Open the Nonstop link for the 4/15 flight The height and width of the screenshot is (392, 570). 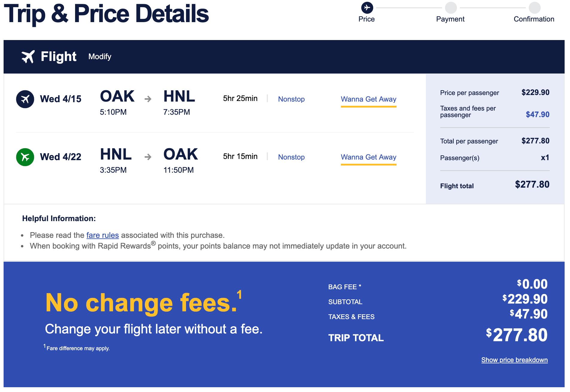click(x=291, y=99)
